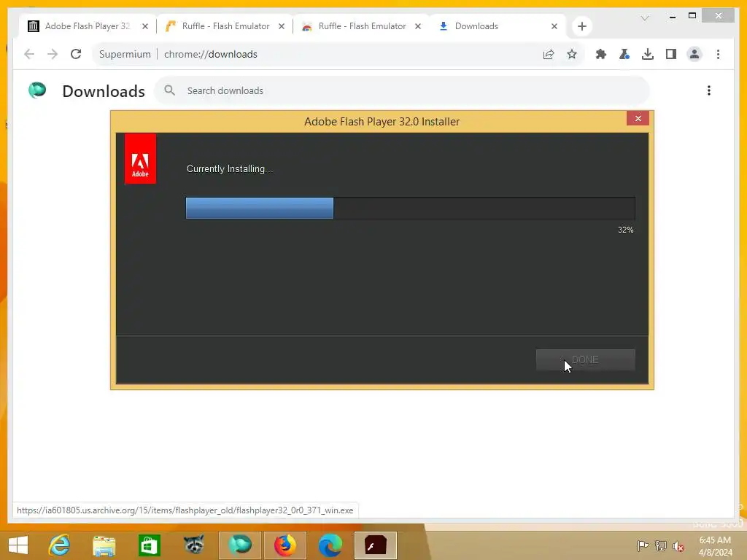Close the first Ruffle - Flash Emulator tab
Viewport: 747px width, 560px height.
point(282,26)
